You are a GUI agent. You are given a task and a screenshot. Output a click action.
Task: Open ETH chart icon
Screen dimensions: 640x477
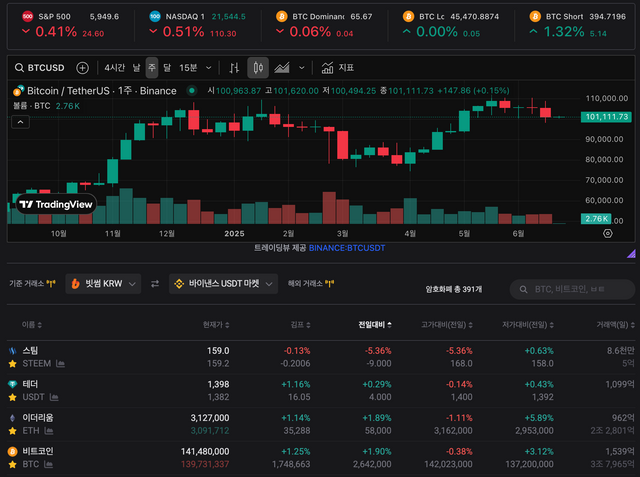(49, 430)
